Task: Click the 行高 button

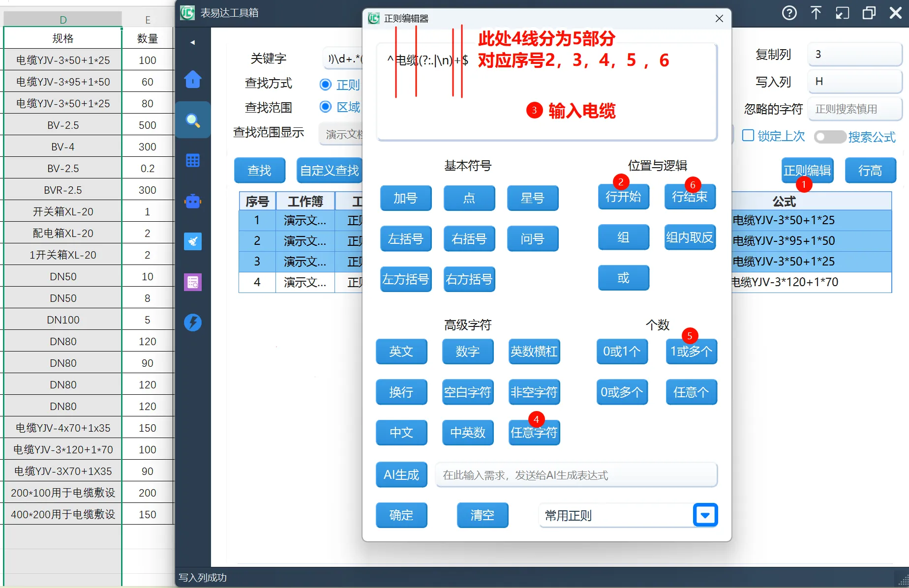Action: tap(871, 171)
